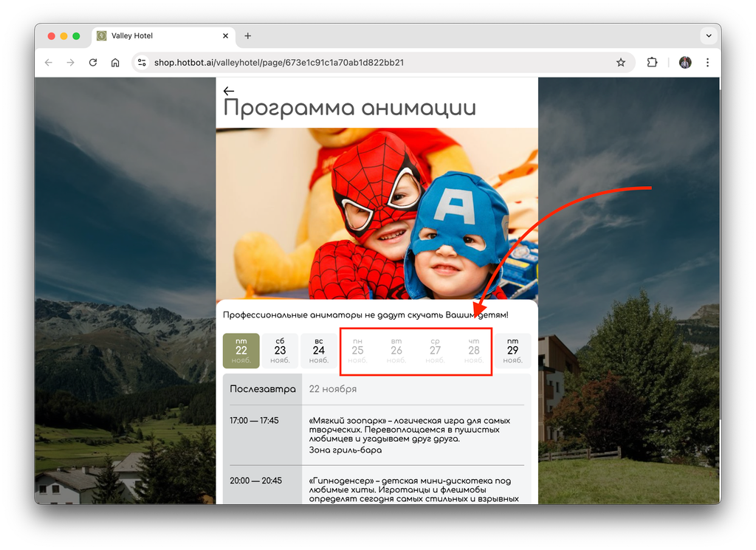The height and width of the screenshot is (550, 756).
Task: Click the browser forward arrow
Action: pyautogui.click(x=70, y=63)
